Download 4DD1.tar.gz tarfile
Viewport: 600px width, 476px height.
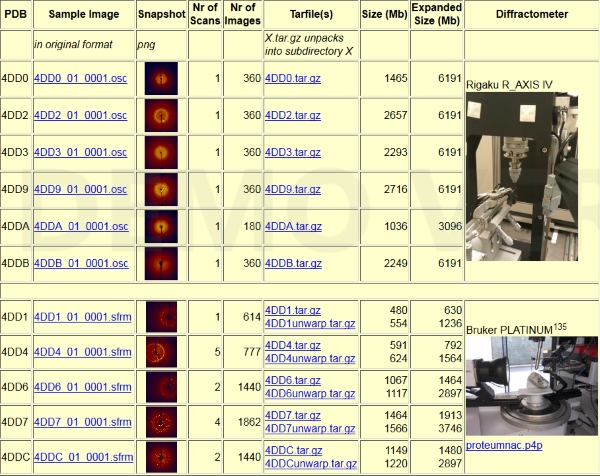[x=293, y=310]
